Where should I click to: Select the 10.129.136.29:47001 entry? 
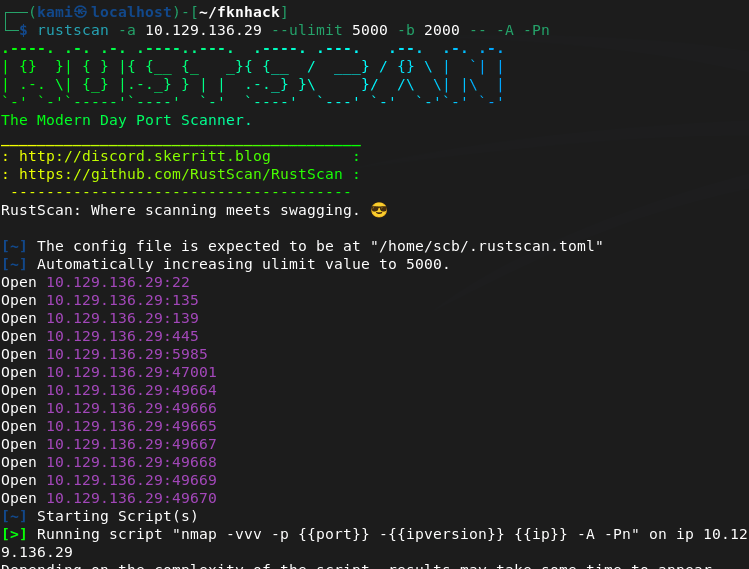(131, 372)
